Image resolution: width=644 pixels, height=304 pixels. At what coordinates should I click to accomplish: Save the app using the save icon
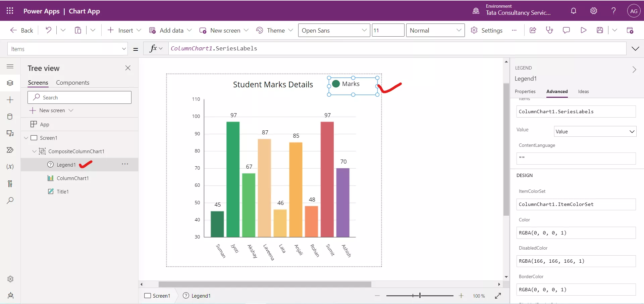pyautogui.click(x=600, y=30)
